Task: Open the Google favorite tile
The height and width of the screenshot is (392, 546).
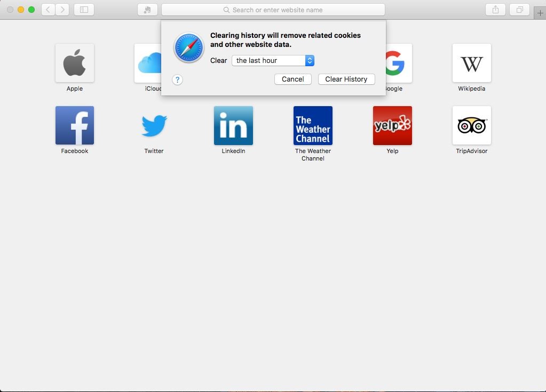Action: click(x=399, y=63)
